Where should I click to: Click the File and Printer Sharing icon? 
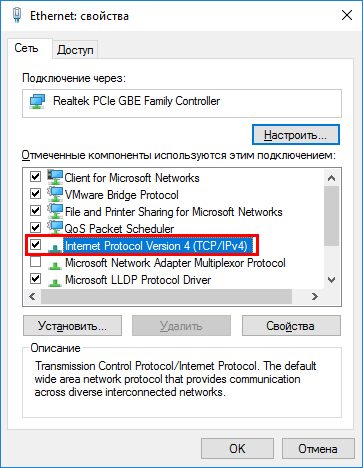[55, 211]
